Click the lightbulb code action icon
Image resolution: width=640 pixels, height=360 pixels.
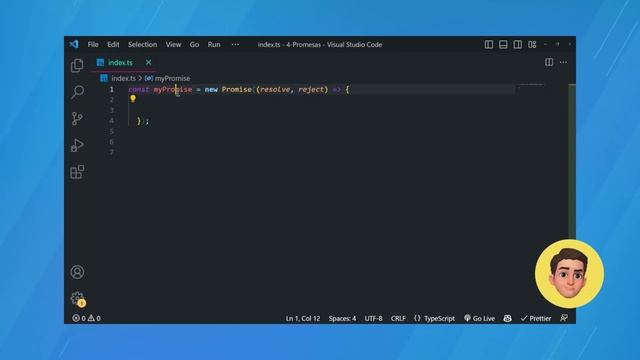(x=133, y=99)
